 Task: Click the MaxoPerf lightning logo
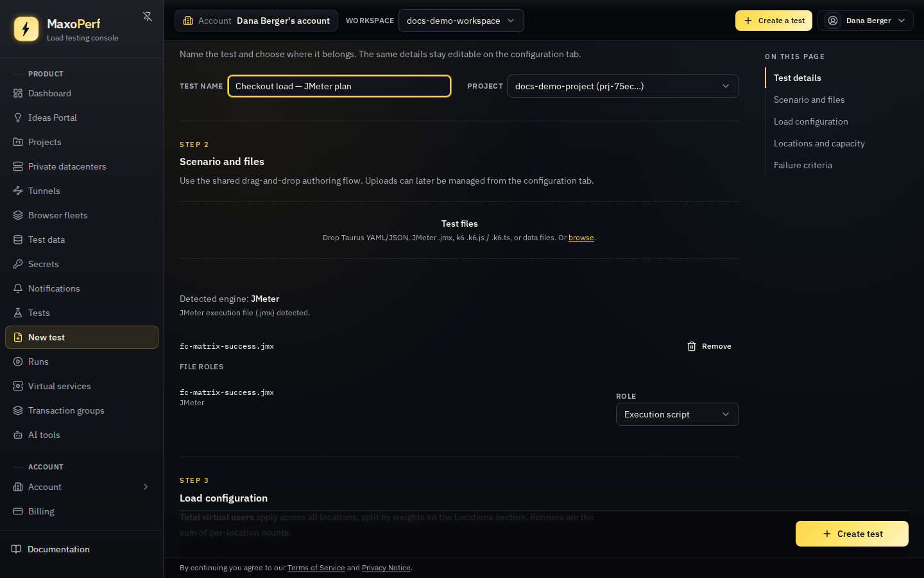coord(26,29)
